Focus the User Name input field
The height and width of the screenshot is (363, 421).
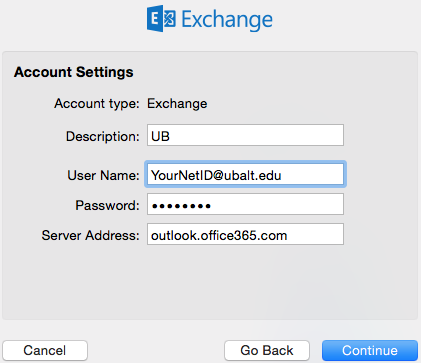tap(245, 174)
